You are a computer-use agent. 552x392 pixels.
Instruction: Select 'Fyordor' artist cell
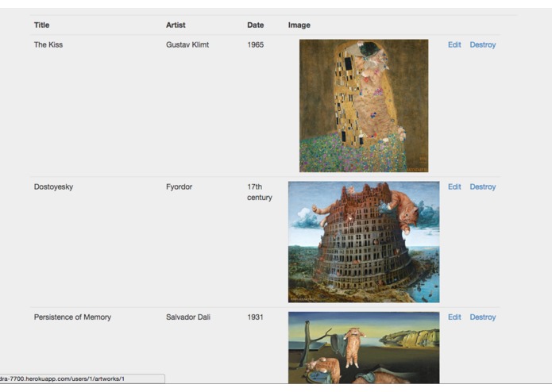pyautogui.click(x=179, y=186)
